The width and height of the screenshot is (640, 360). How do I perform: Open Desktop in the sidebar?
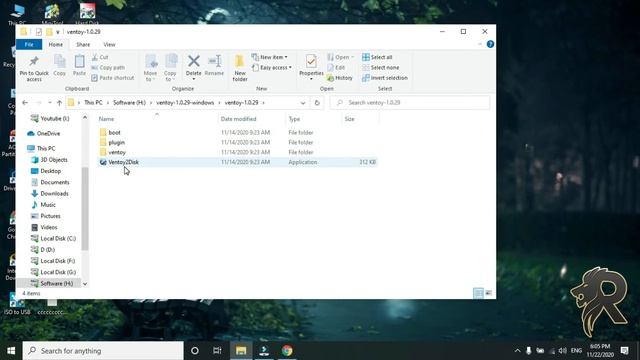coord(46,171)
